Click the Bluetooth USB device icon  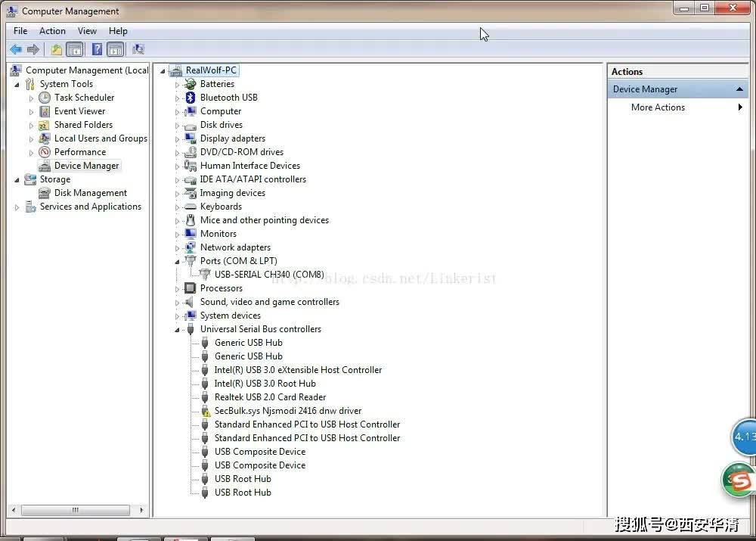pyautogui.click(x=189, y=97)
